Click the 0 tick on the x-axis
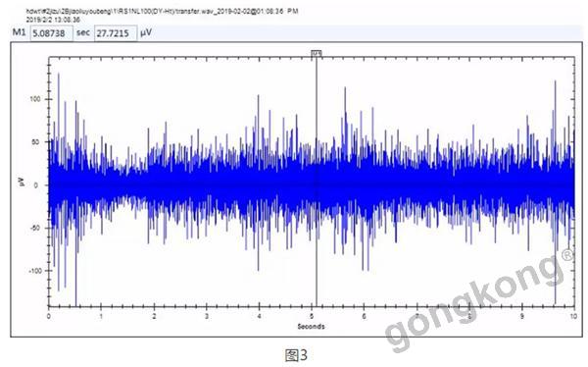 coord(49,316)
